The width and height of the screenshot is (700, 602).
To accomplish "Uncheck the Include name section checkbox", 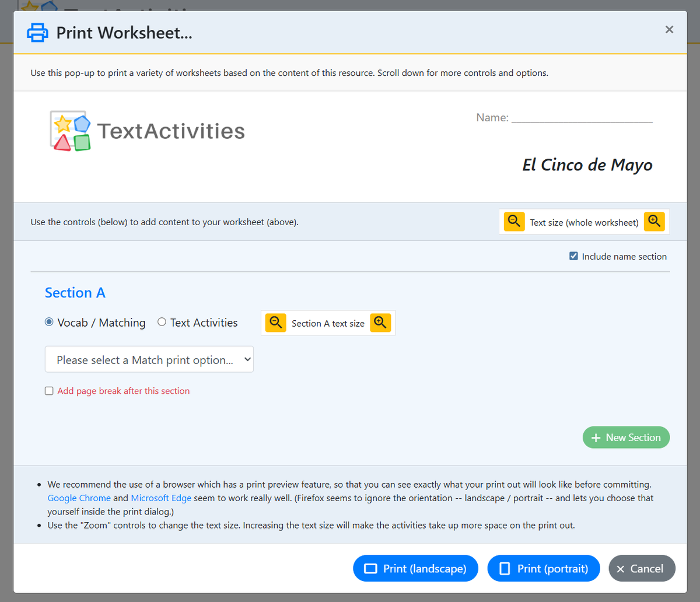I will [x=573, y=256].
